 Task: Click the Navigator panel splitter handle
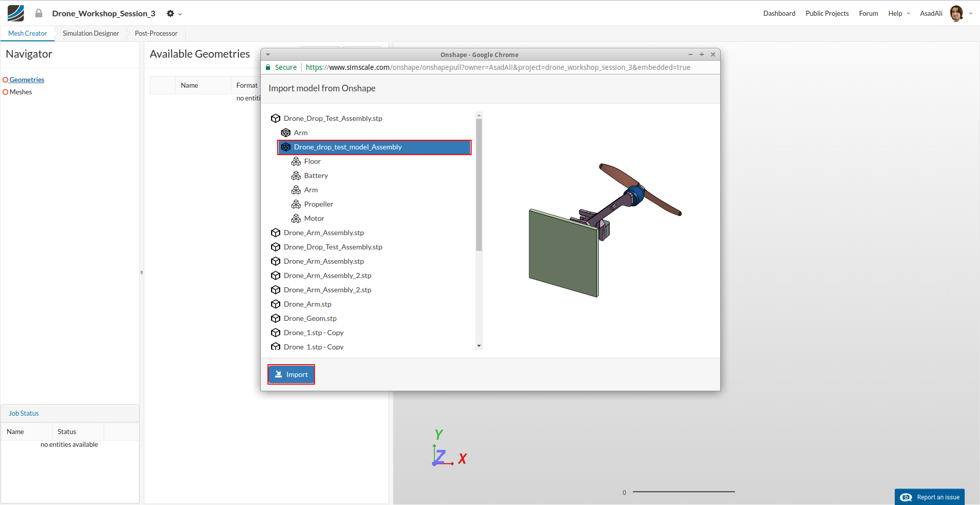[x=141, y=272]
